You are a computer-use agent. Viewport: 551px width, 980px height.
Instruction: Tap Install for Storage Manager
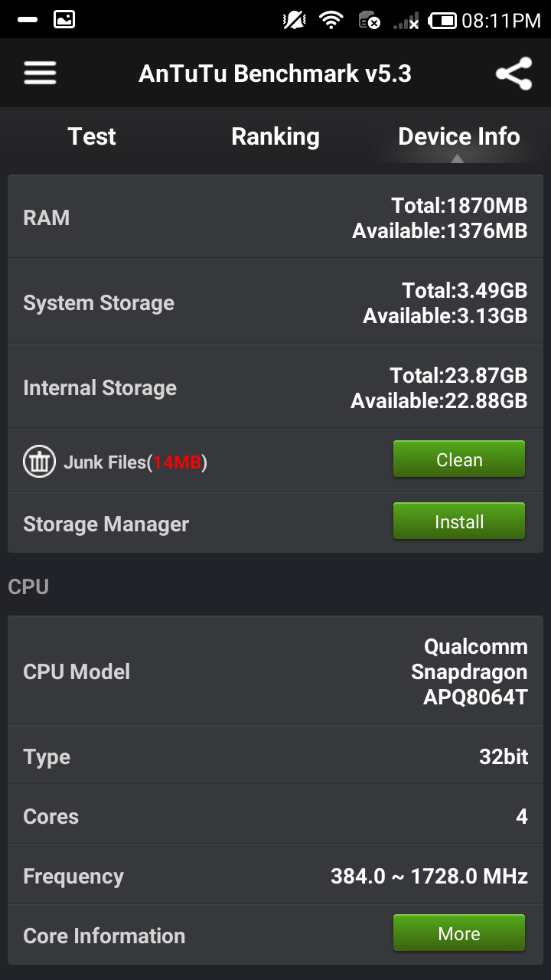click(x=459, y=522)
